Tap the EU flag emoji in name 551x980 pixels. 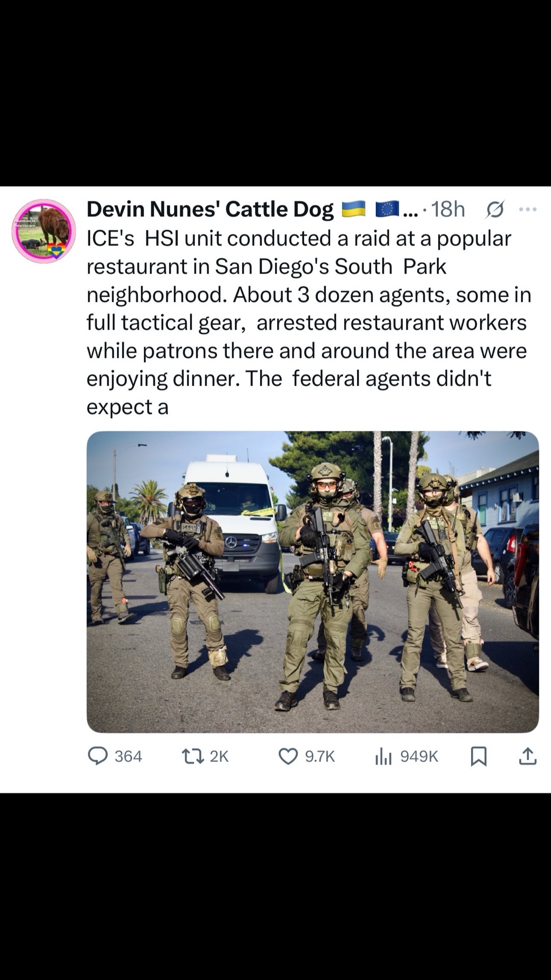click(x=387, y=209)
